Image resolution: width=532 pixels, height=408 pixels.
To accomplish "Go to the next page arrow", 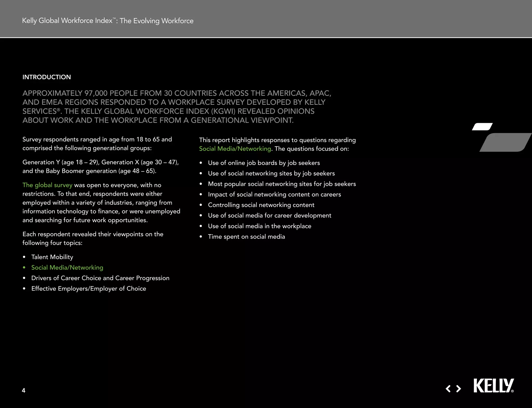I will pyautogui.click(x=459, y=389).
